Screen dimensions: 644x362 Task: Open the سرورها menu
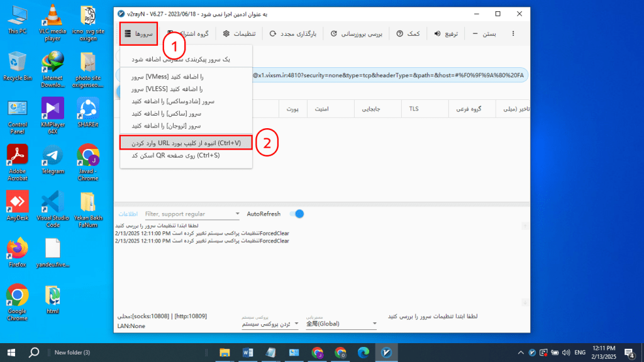pyautogui.click(x=138, y=34)
